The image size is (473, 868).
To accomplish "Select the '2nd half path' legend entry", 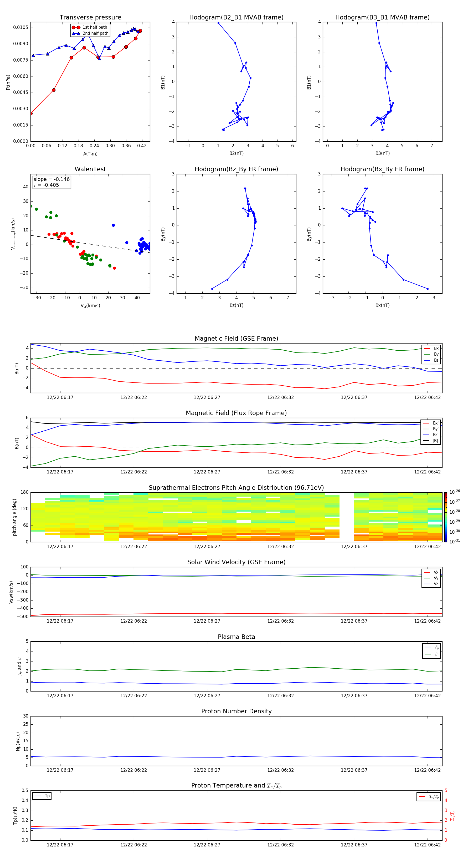I will [90, 33].
